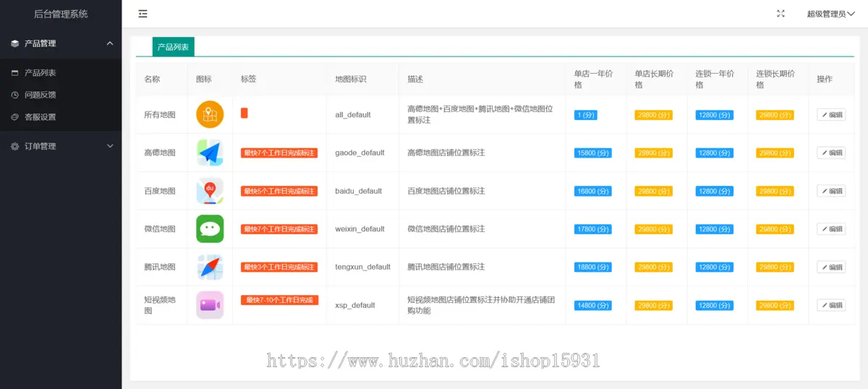Click the 1 (分) price badge
This screenshot has width=868, height=389.
coord(585,114)
